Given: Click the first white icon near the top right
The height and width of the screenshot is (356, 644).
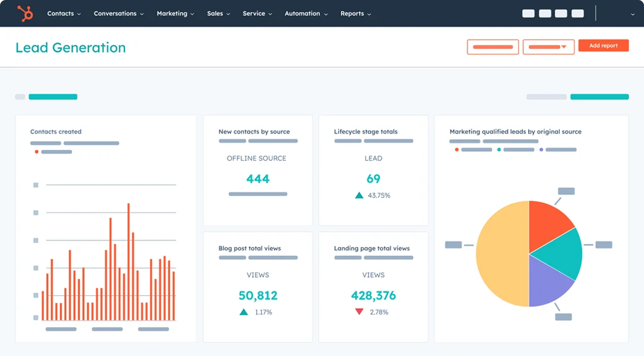Looking at the screenshot, I should pos(528,13).
